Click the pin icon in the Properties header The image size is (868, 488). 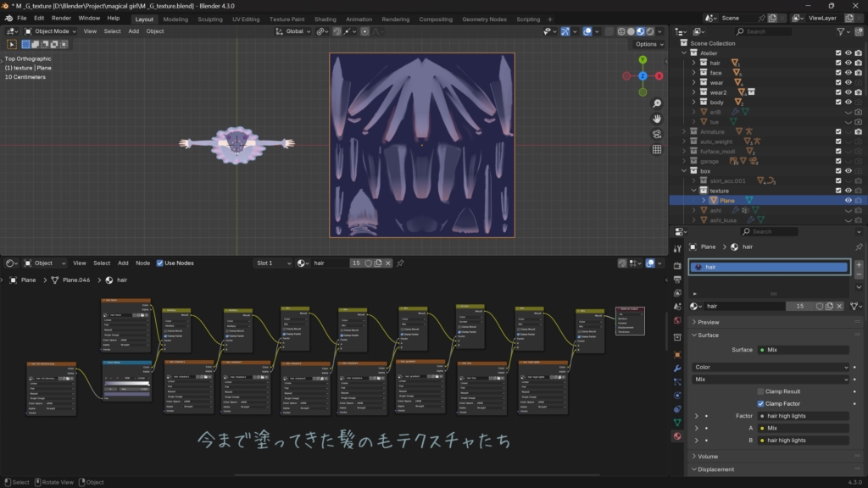tap(861, 247)
